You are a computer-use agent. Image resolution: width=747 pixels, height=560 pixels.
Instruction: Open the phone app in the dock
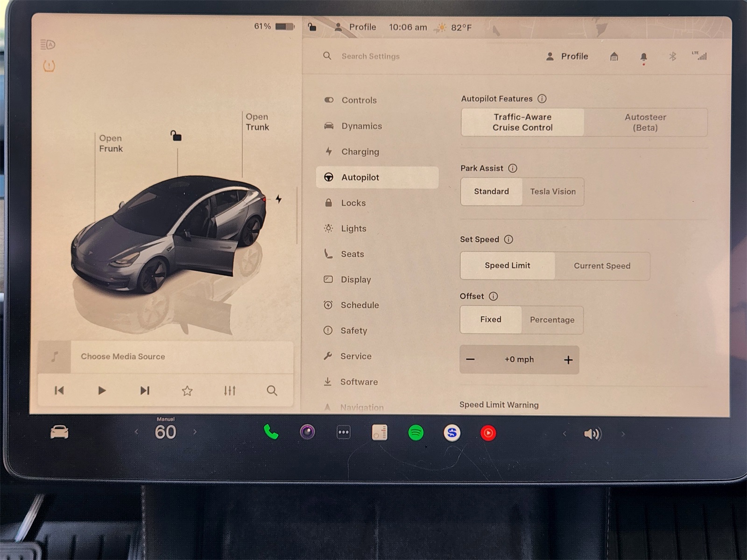271,432
